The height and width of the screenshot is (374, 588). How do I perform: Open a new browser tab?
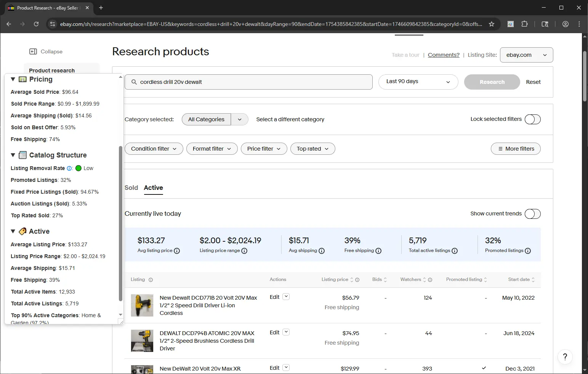pos(101,8)
